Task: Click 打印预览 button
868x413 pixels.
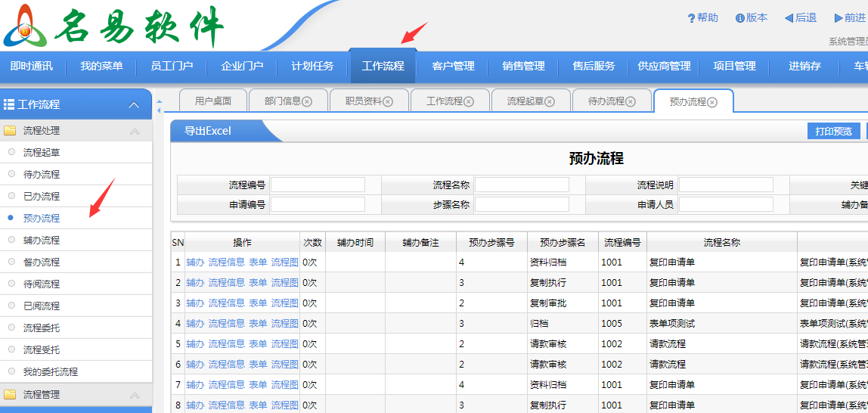Action: point(833,132)
